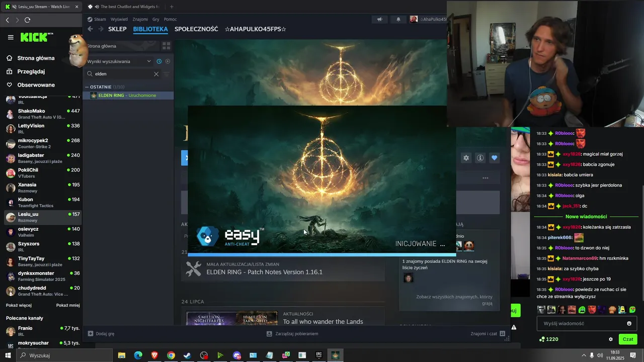Viewport: 644px width, 362px height.
Task: Go forward with Steam's right arrow
Action: (101, 29)
